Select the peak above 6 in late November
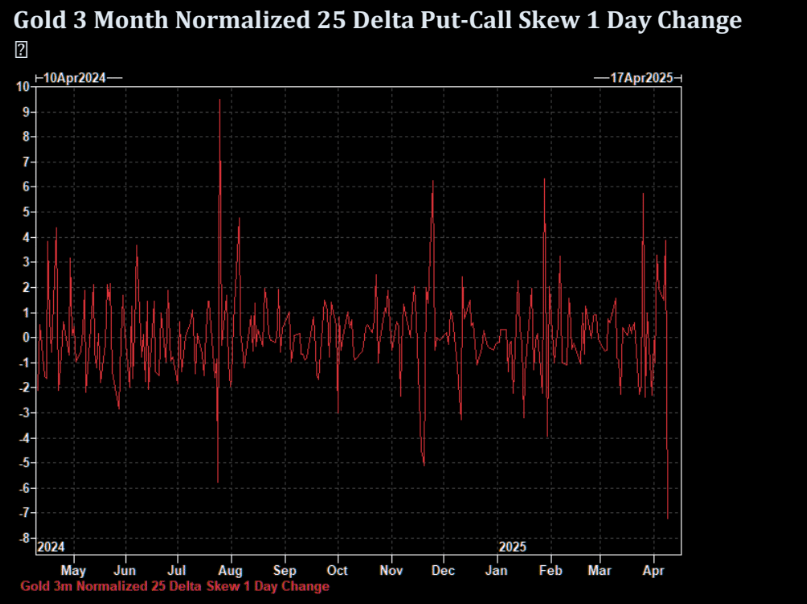The height and width of the screenshot is (604, 807). tap(432, 181)
